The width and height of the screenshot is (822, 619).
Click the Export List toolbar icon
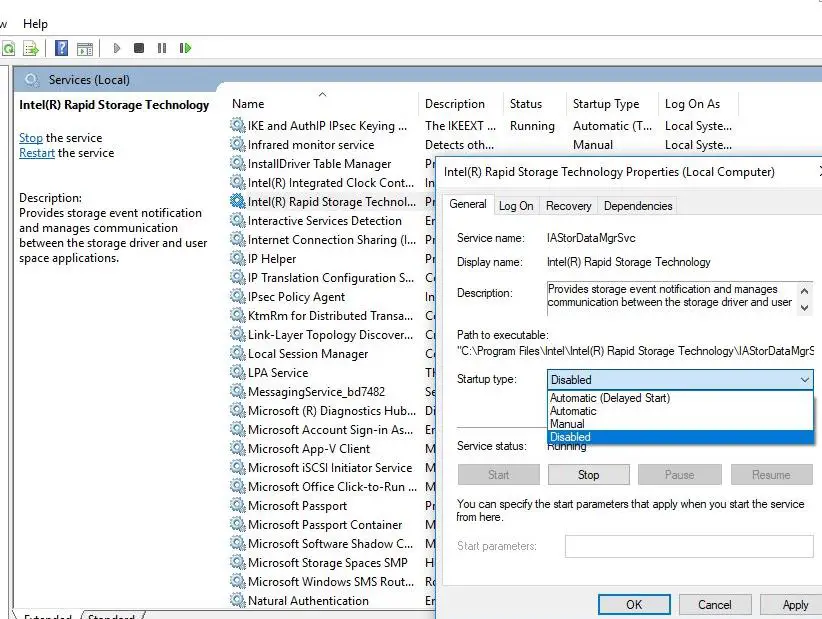[x=31, y=48]
